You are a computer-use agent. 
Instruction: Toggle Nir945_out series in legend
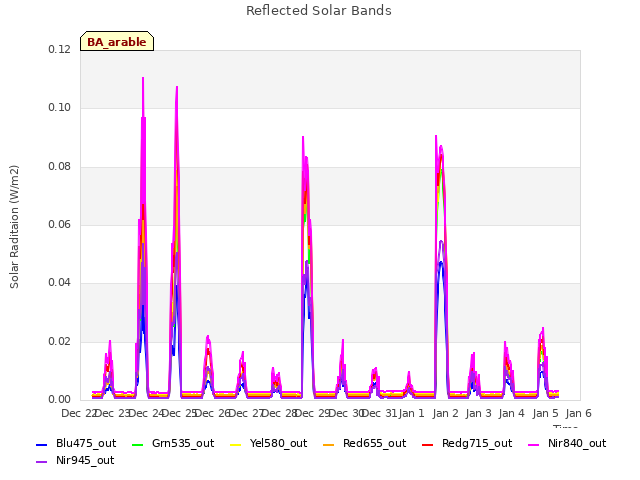tap(75, 460)
